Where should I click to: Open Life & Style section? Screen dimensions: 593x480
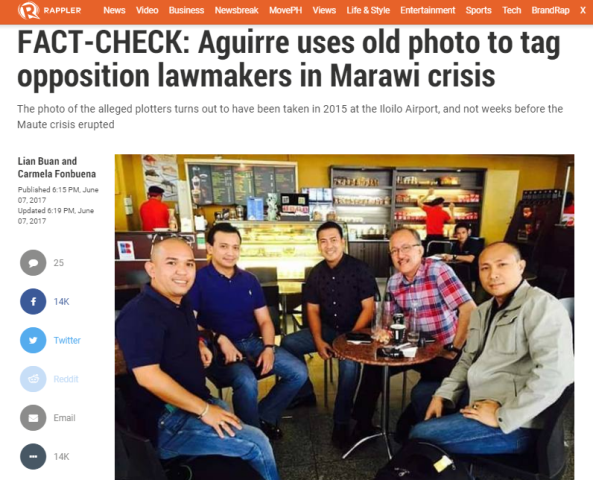[x=368, y=10]
